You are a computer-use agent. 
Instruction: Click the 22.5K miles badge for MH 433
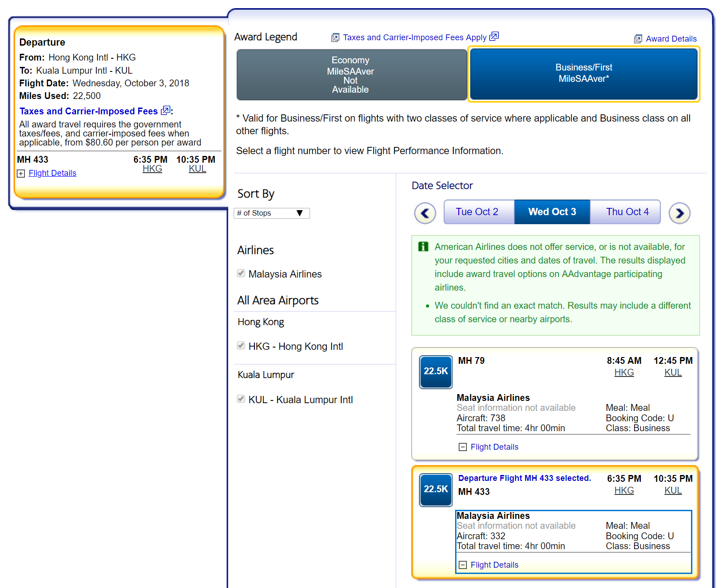436,489
